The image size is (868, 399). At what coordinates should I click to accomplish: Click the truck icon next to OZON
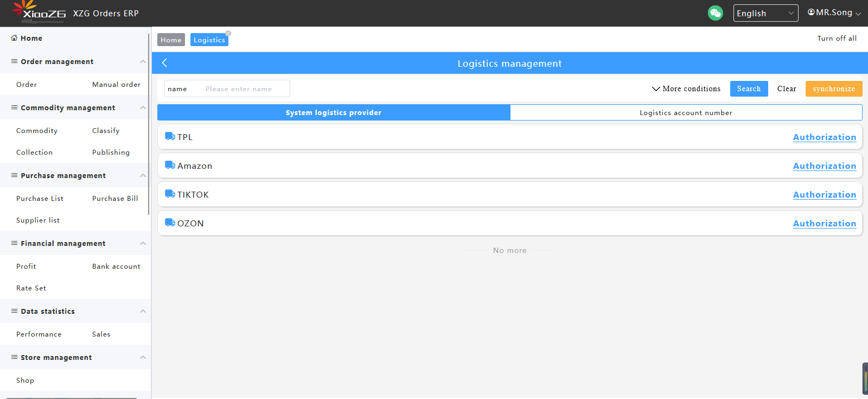pos(170,223)
